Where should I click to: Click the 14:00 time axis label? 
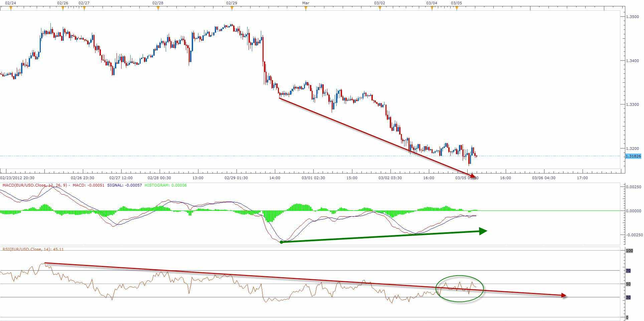(x=275, y=178)
